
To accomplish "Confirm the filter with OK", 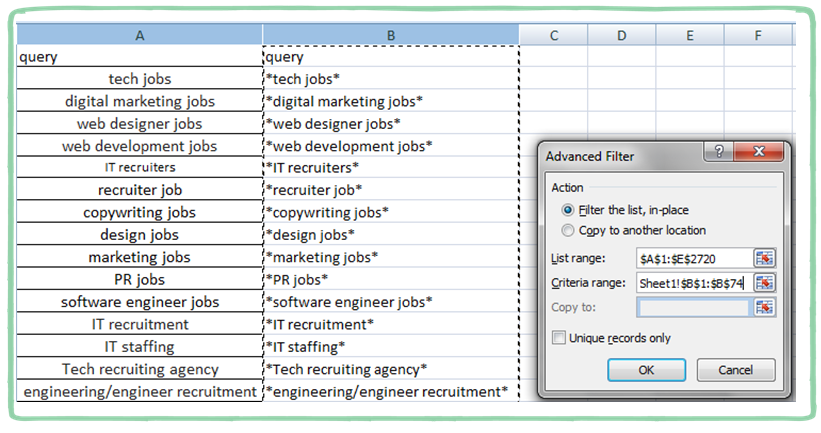I will pos(647,370).
